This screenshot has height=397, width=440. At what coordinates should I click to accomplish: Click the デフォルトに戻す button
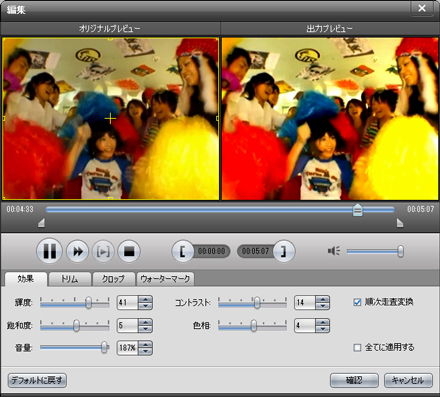coord(37,380)
